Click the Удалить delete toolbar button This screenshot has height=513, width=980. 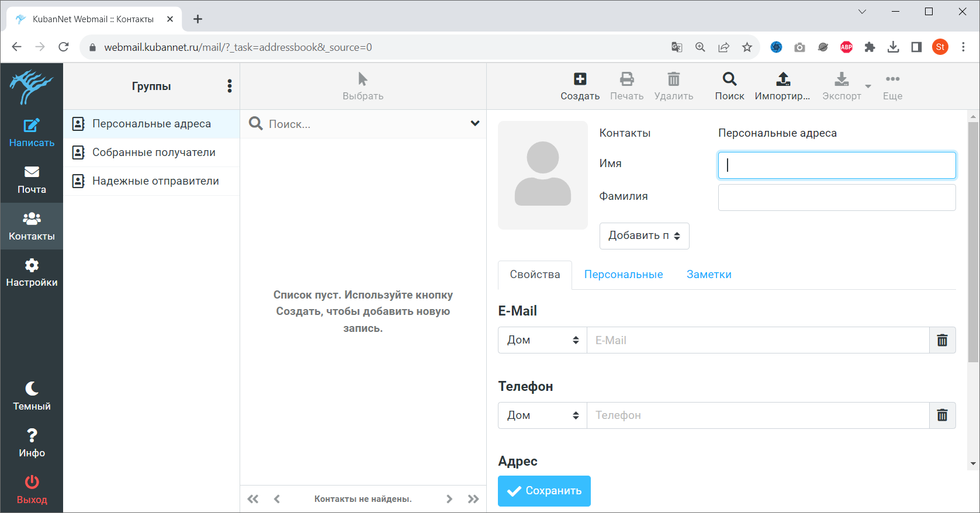[674, 86]
